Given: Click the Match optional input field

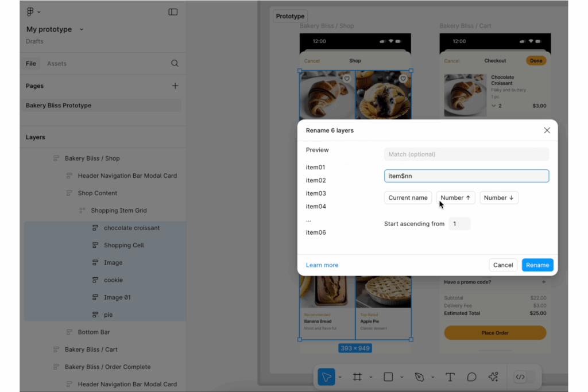Looking at the screenshot, I should click(466, 154).
